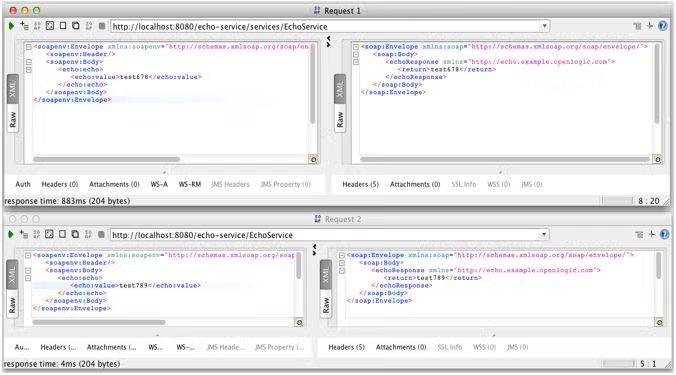Image resolution: width=676 pixels, height=375 pixels.
Task: Click the vertical scrollbar of the Request 1 request editor
Action: coord(313,84)
